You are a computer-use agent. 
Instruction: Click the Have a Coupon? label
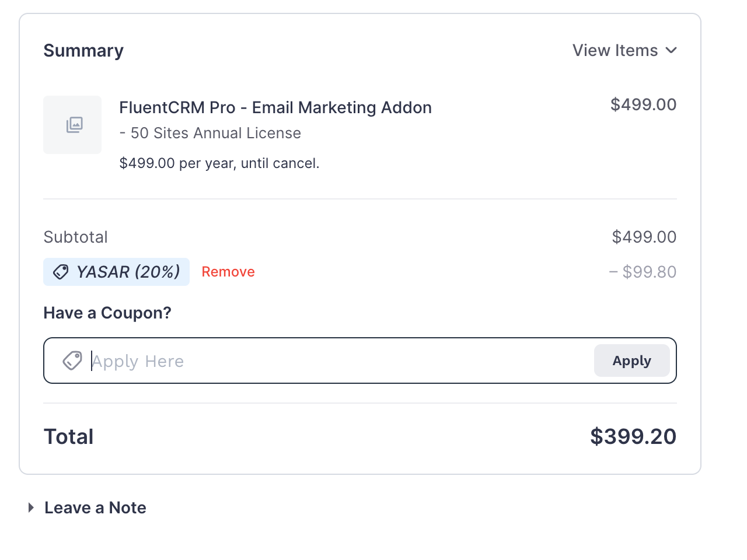coord(107,313)
